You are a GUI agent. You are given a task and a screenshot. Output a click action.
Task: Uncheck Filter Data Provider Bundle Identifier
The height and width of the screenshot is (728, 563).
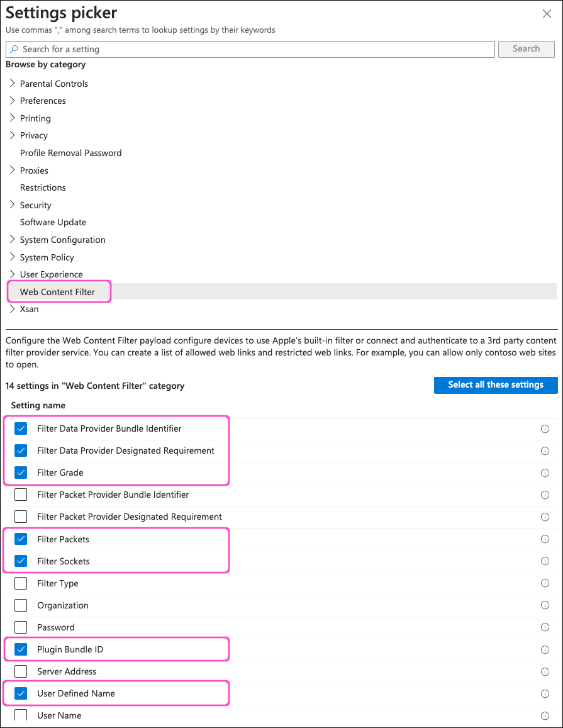[21, 429]
